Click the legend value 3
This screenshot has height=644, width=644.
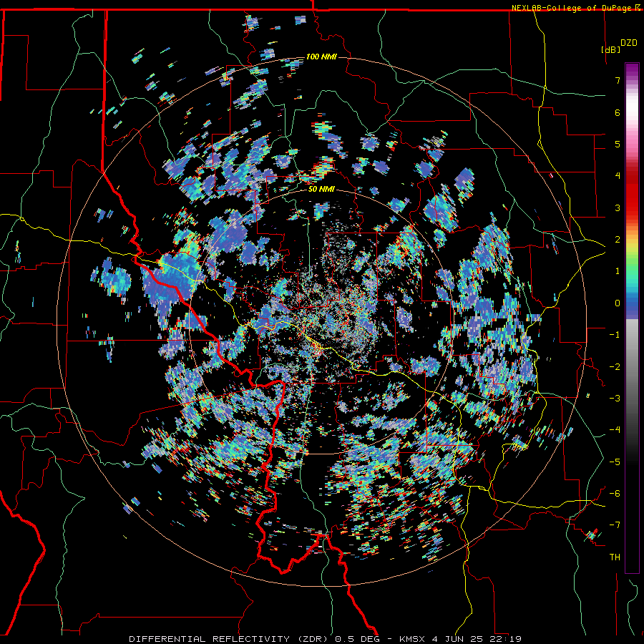[x=618, y=208]
